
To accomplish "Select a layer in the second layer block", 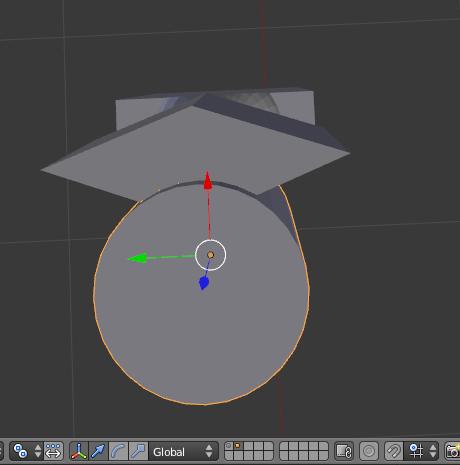I will click(x=303, y=451).
